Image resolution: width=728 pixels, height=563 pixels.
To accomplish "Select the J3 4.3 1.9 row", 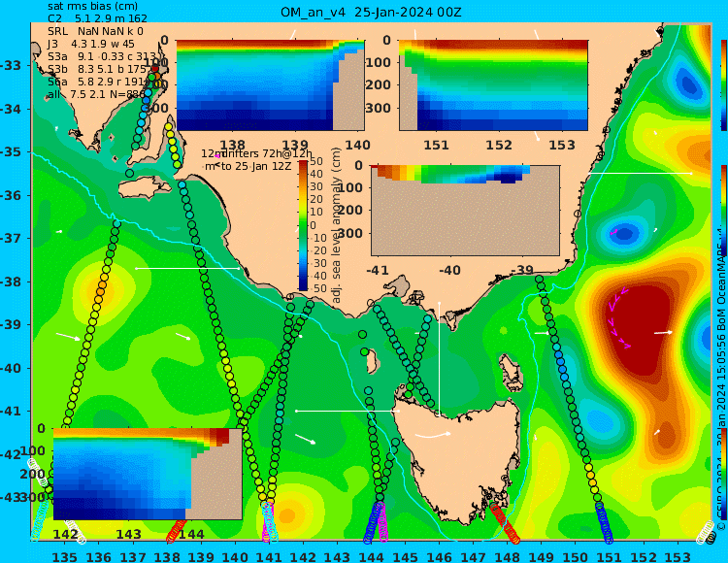I will (x=91, y=44).
